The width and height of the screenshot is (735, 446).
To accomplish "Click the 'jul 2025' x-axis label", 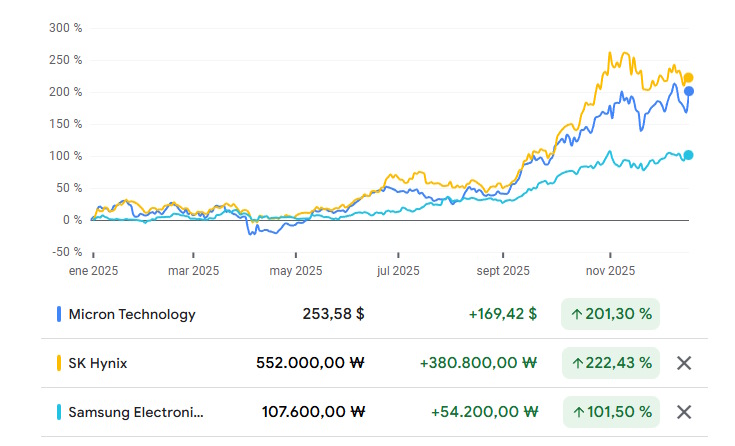I will click(398, 271).
